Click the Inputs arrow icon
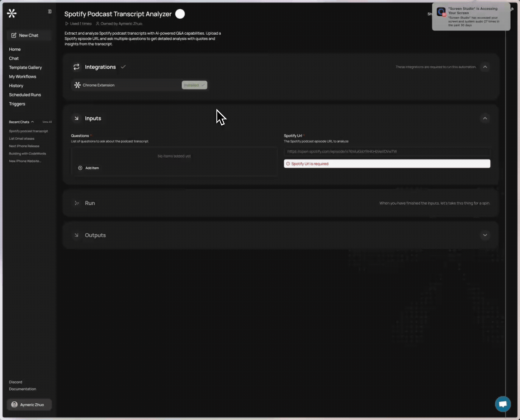This screenshot has height=420, width=520. pos(76,118)
